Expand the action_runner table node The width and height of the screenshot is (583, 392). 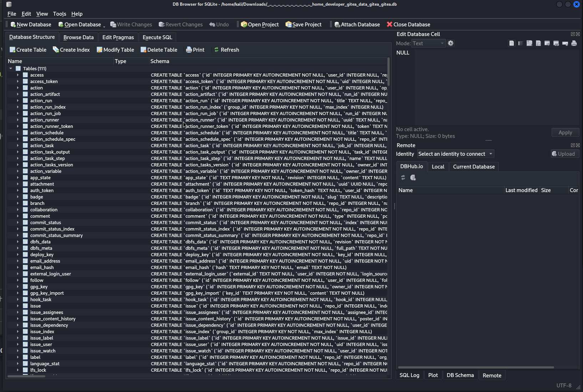17,120
